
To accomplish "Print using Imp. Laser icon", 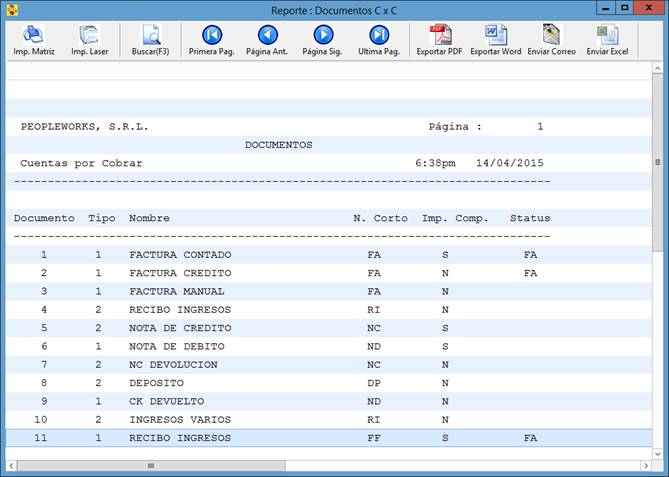I will pos(89,40).
